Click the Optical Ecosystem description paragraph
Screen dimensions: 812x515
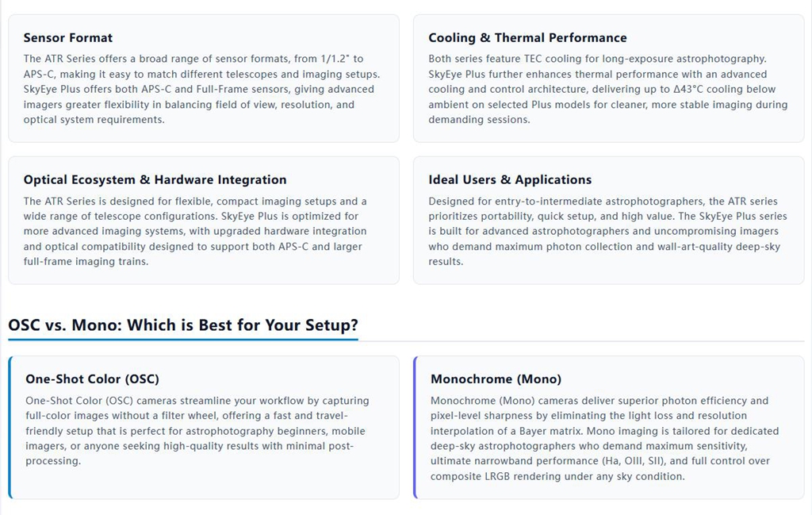pyautogui.click(x=195, y=231)
